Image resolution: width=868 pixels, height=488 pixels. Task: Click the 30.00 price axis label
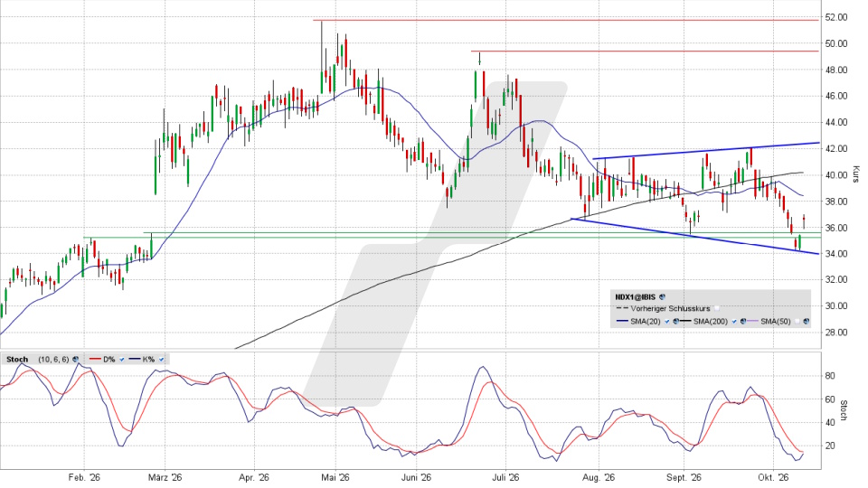835,306
